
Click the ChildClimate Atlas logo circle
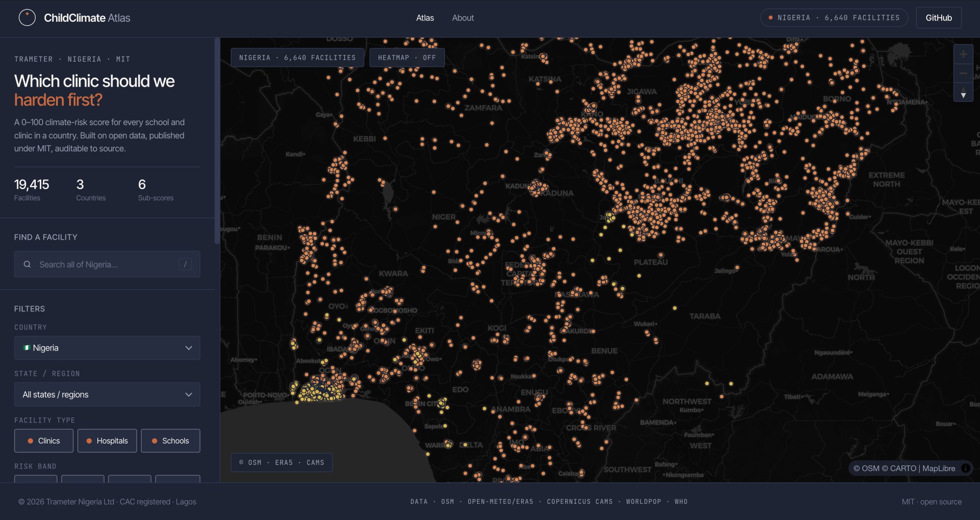coord(27,18)
